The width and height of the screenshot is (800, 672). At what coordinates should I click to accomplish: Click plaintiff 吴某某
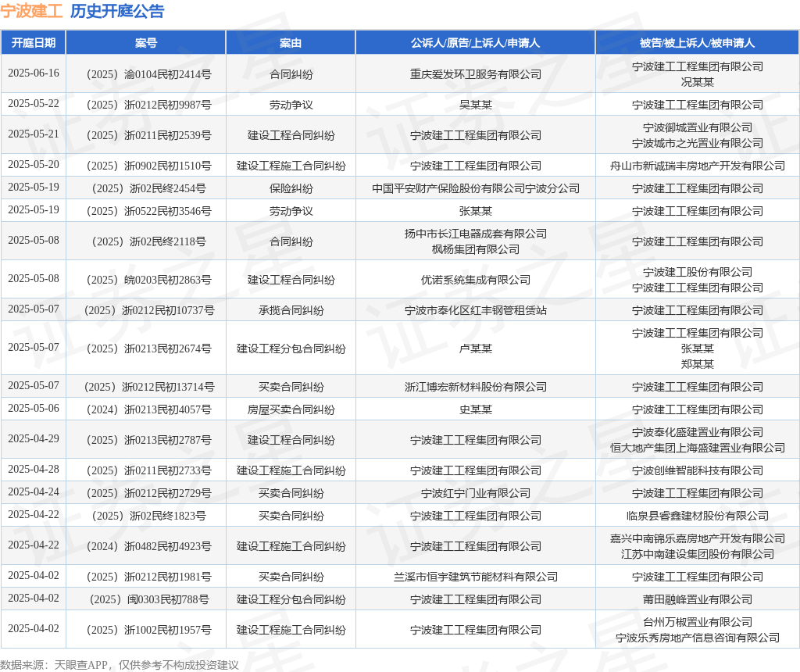pos(476,105)
